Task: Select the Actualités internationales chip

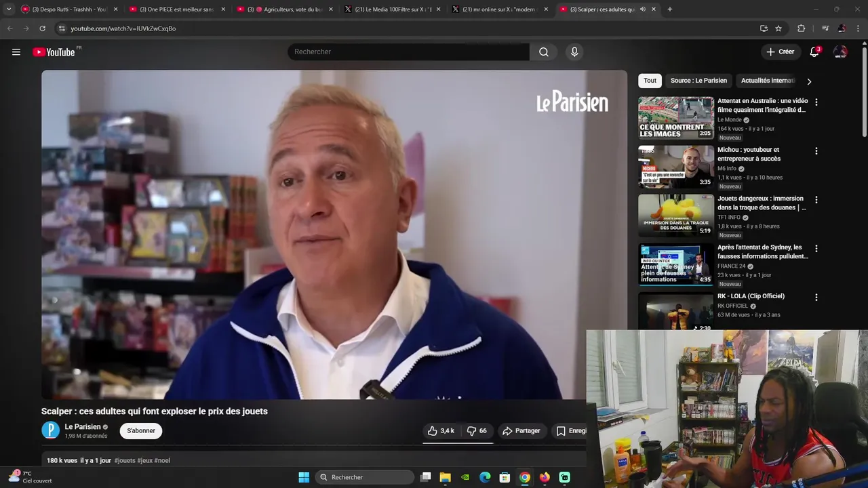Action: pyautogui.click(x=767, y=81)
